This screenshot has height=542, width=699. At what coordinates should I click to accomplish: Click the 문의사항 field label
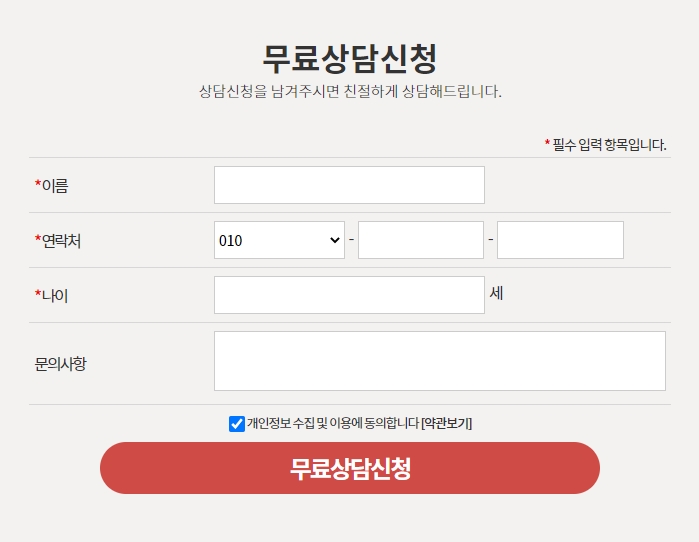[x=60, y=364]
